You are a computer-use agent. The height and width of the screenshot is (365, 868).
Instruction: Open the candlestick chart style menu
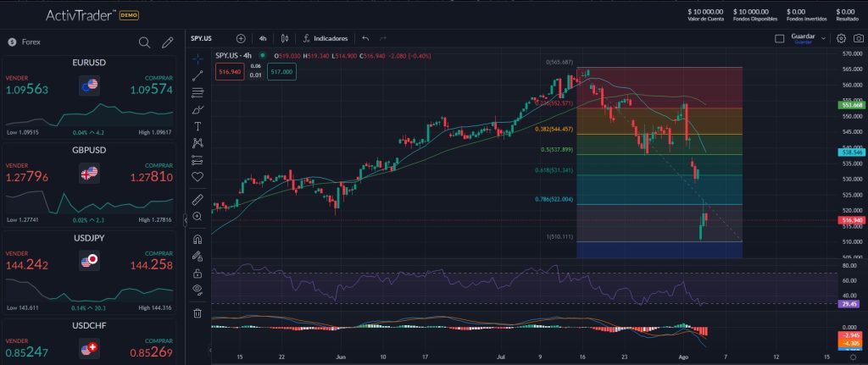coord(285,38)
